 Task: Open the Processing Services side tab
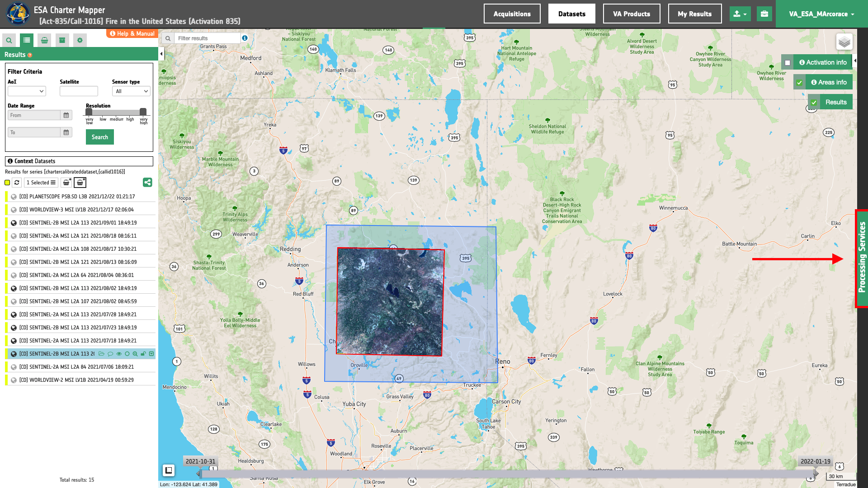(x=862, y=258)
